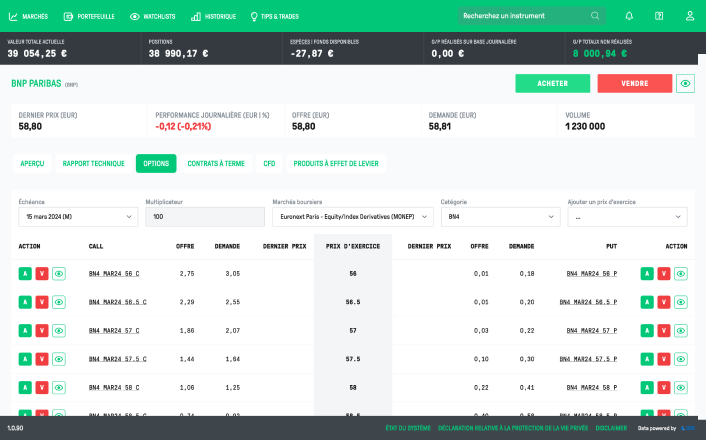This screenshot has width=706, height=440.
Task: Open the Marchés section
Action: [x=28, y=17]
